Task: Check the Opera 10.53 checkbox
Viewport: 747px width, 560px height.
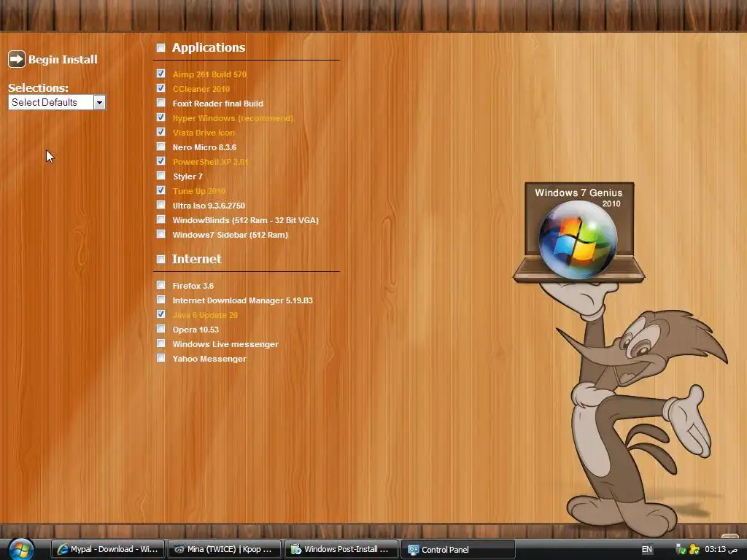Action: (x=161, y=329)
